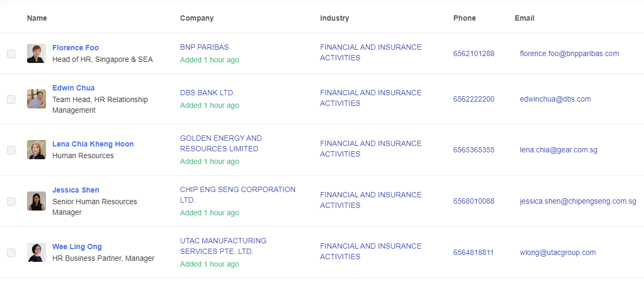Viewport: 644px width, 283px height.
Task: Click Jessica Shen's profile picture
Action: pyautogui.click(x=37, y=201)
